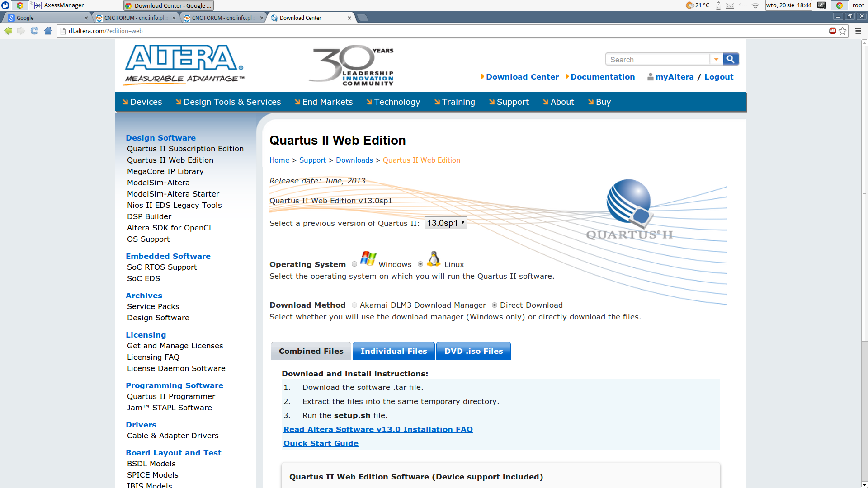Click the mail envelope tray icon

730,5
